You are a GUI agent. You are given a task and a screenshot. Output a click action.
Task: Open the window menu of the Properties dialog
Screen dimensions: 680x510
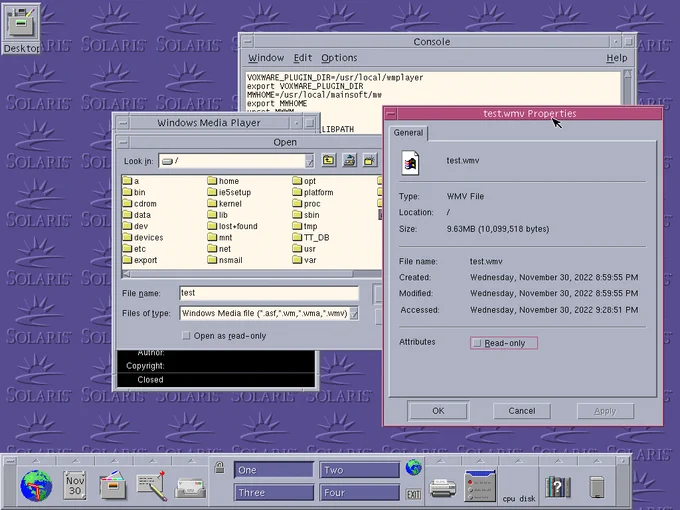[x=390, y=114]
